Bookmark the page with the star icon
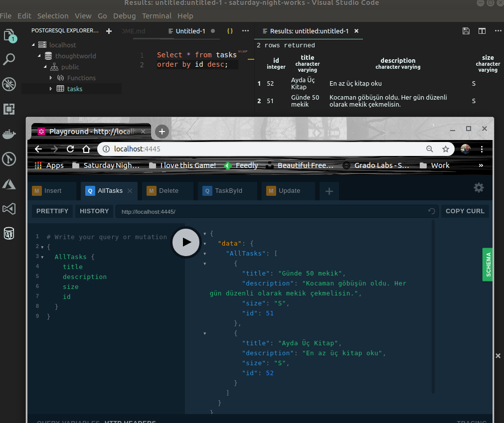The image size is (504, 423). 445,149
